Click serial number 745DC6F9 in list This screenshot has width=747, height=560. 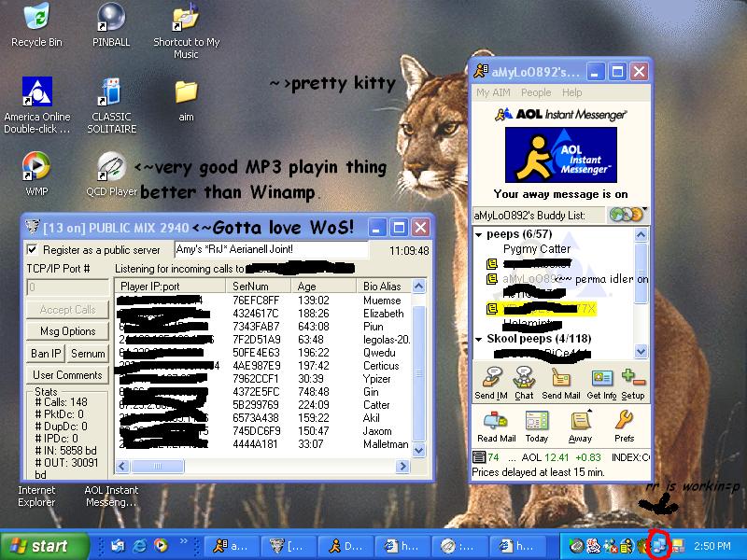256,431
